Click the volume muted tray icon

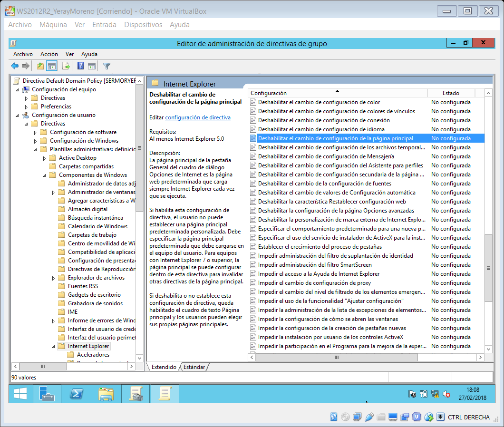[446, 394]
